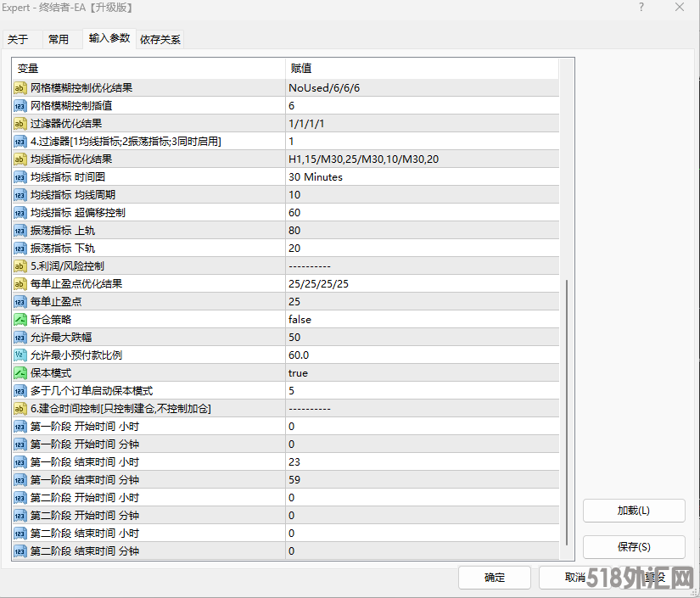Click the integer icon beside 网格模糊控制插值

click(x=20, y=106)
